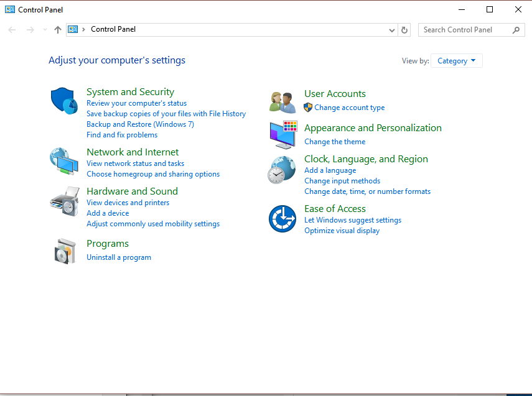This screenshot has width=532, height=396.
Task: Click Change the theme
Action: [x=335, y=142]
